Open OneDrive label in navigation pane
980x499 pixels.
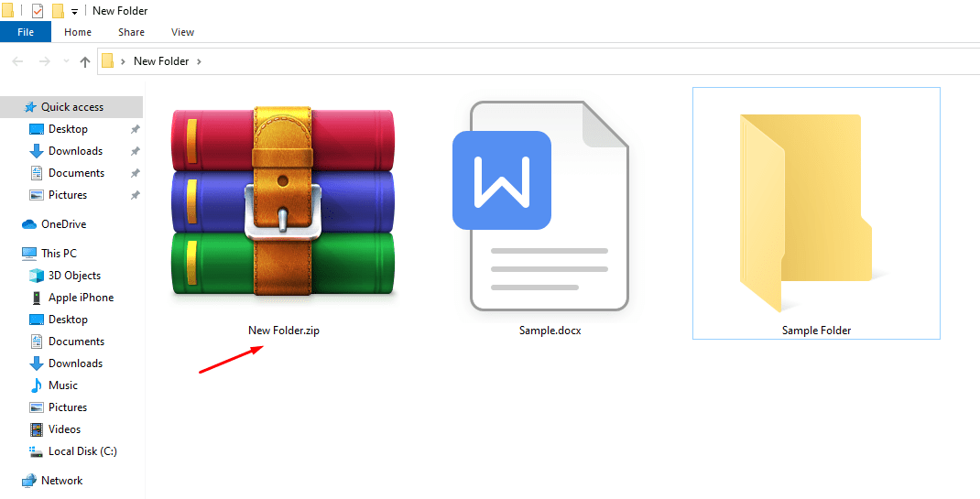click(x=64, y=224)
